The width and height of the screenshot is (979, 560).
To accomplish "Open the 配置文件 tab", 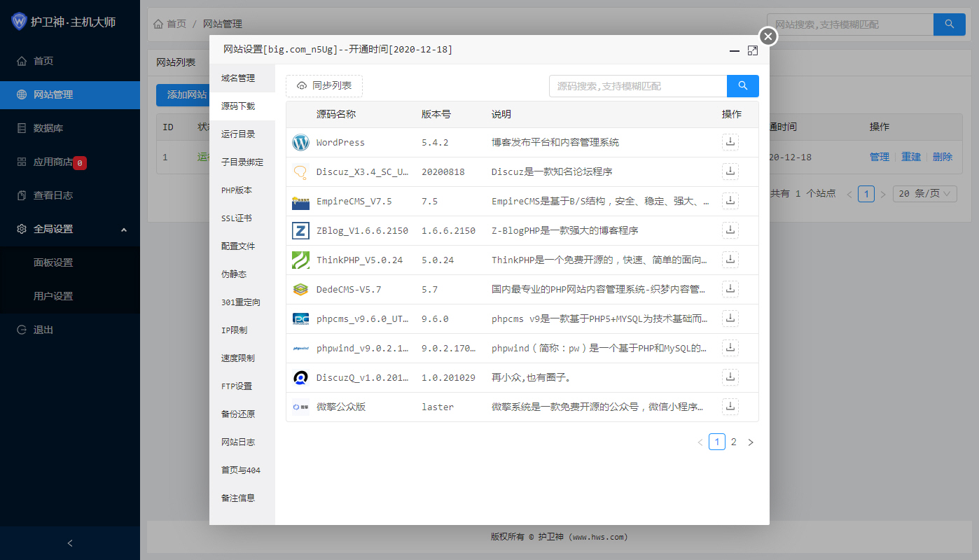I will [x=242, y=246].
